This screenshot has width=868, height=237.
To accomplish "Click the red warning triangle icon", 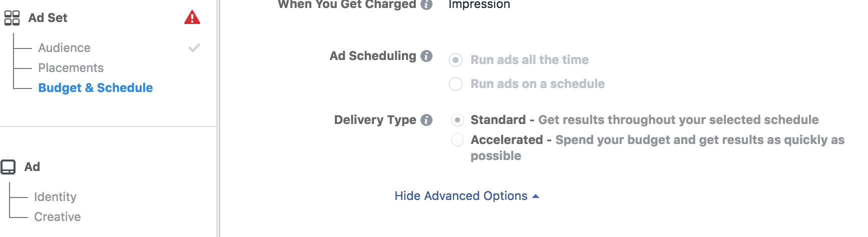I will [192, 17].
